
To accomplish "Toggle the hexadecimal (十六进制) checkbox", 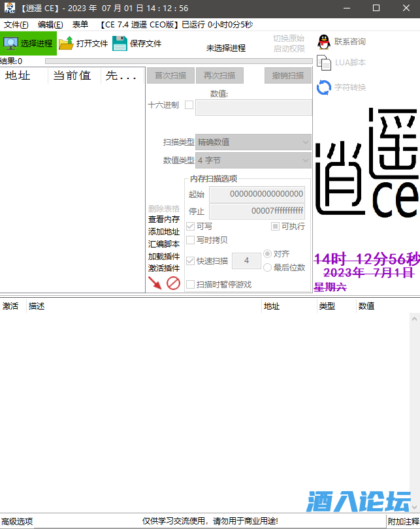I will (189, 105).
